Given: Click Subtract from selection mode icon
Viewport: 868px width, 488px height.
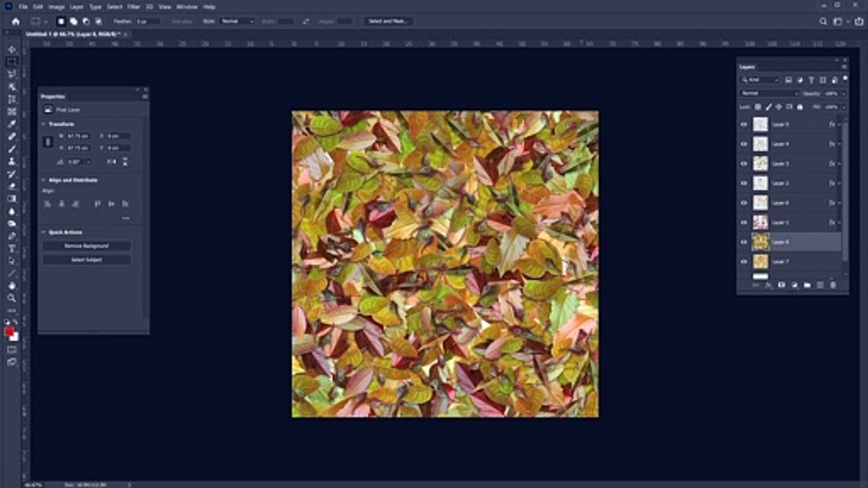Looking at the screenshot, I should (86, 22).
